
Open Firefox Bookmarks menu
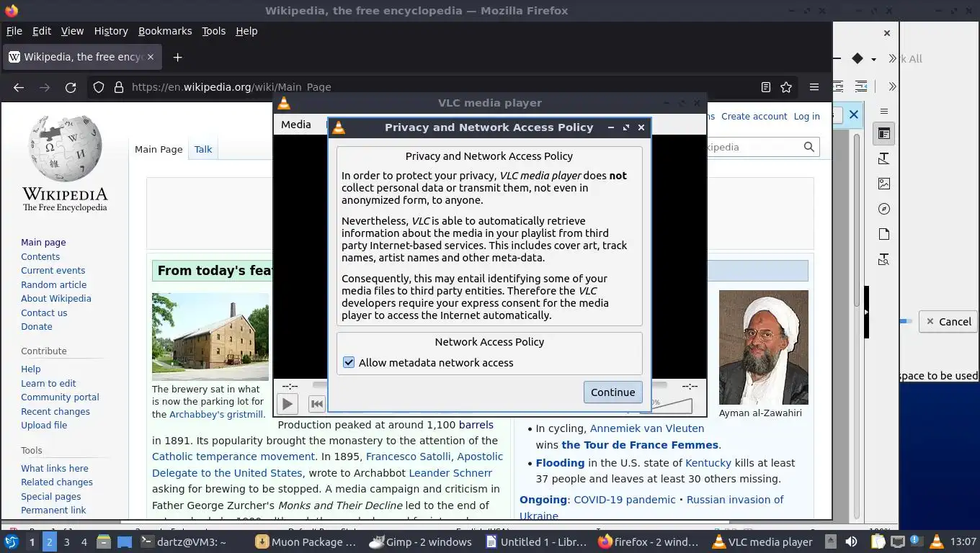tap(165, 31)
